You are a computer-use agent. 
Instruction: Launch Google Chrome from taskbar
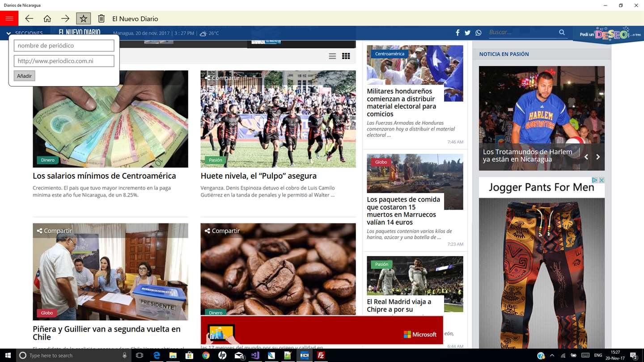pyautogui.click(x=206, y=355)
